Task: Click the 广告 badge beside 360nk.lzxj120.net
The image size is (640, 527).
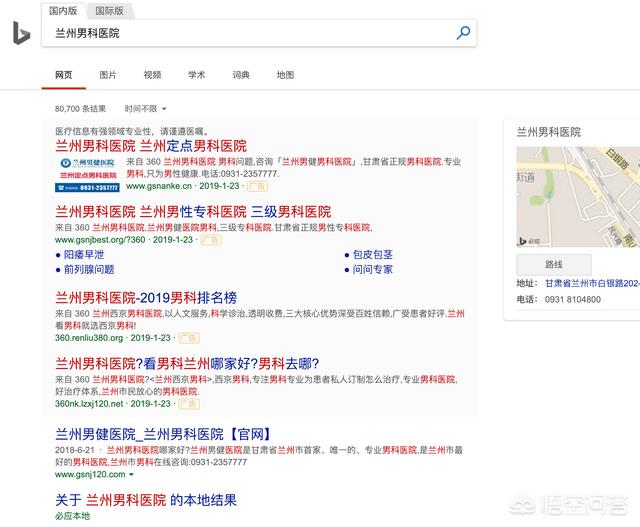Action: click(189, 404)
